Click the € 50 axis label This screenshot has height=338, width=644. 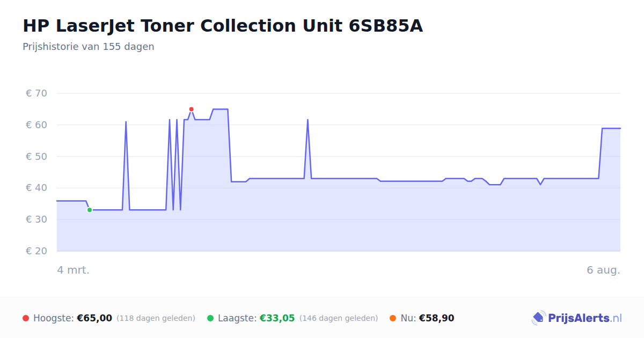(x=36, y=157)
